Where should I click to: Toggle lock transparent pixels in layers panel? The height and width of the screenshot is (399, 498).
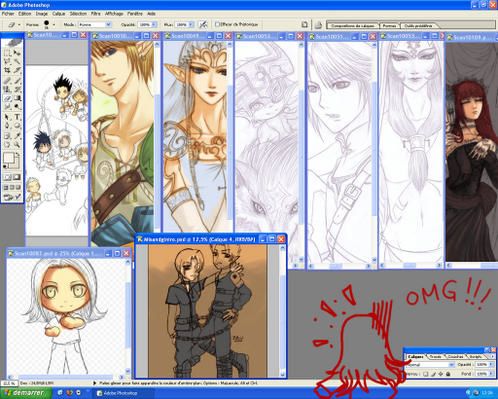click(426, 374)
